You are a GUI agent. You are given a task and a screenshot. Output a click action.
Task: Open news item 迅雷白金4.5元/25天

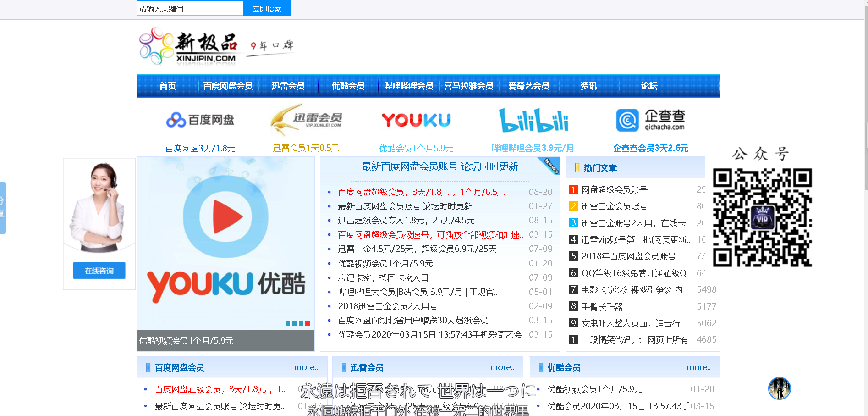coord(418,249)
